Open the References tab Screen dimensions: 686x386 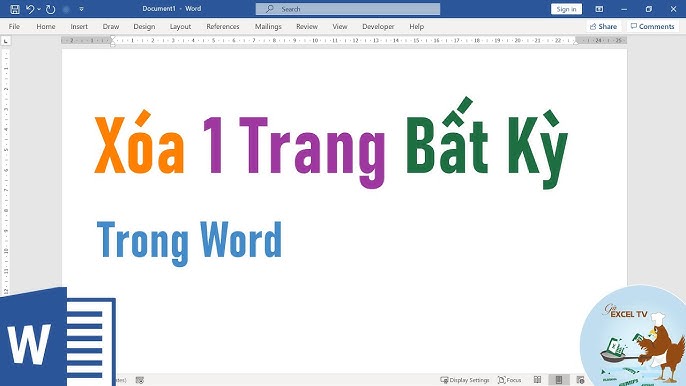pos(223,26)
